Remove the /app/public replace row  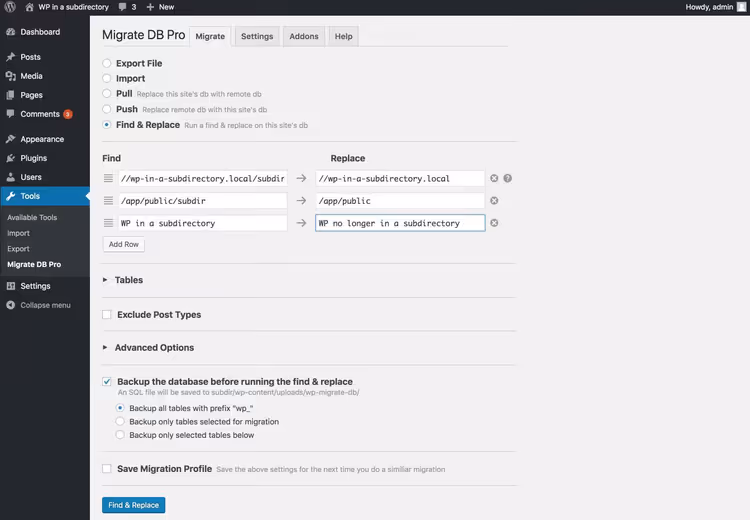pos(494,200)
